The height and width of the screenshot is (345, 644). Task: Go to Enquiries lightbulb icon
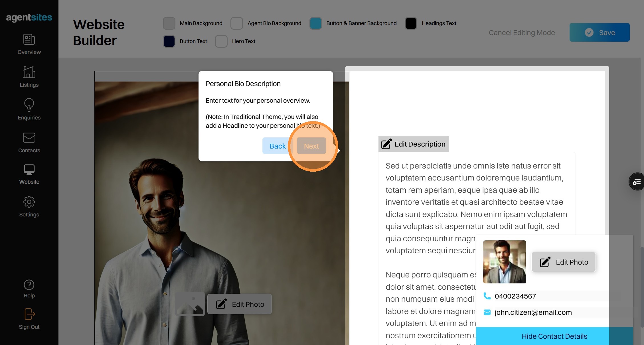(29, 105)
